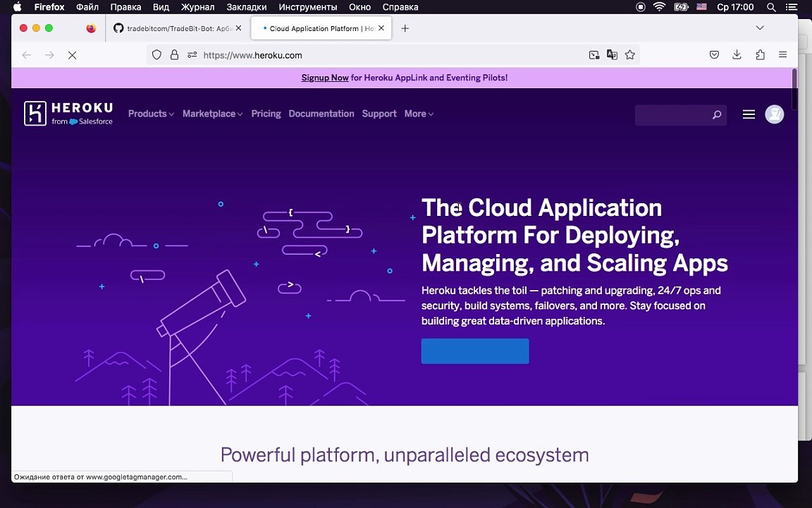Image resolution: width=812 pixels, height=508 pixels.
Task: Stop loading the page
Action: [x=73, y=55]
